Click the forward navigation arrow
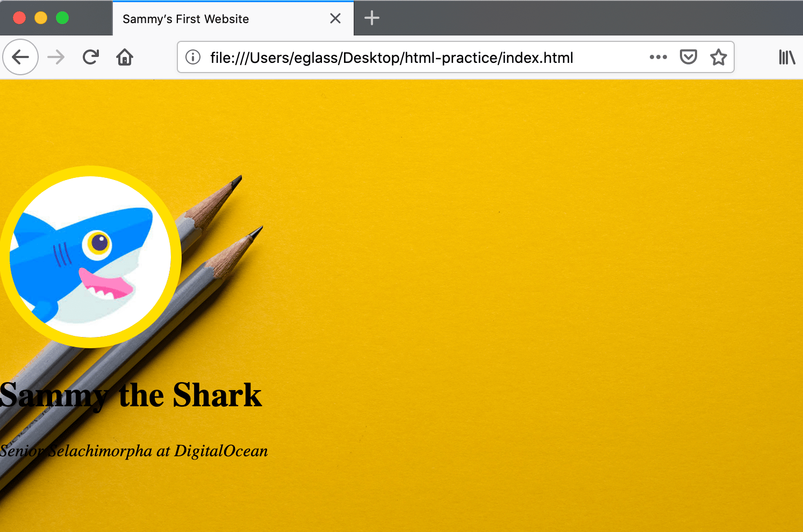This screenshot has height=532, width=803. (56, 57)
